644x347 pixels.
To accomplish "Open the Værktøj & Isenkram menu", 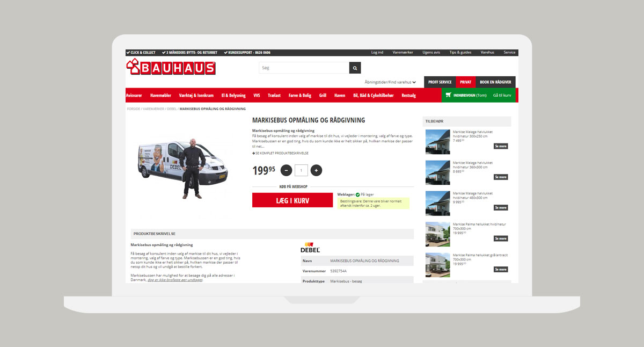I will (x=196, y=95).
